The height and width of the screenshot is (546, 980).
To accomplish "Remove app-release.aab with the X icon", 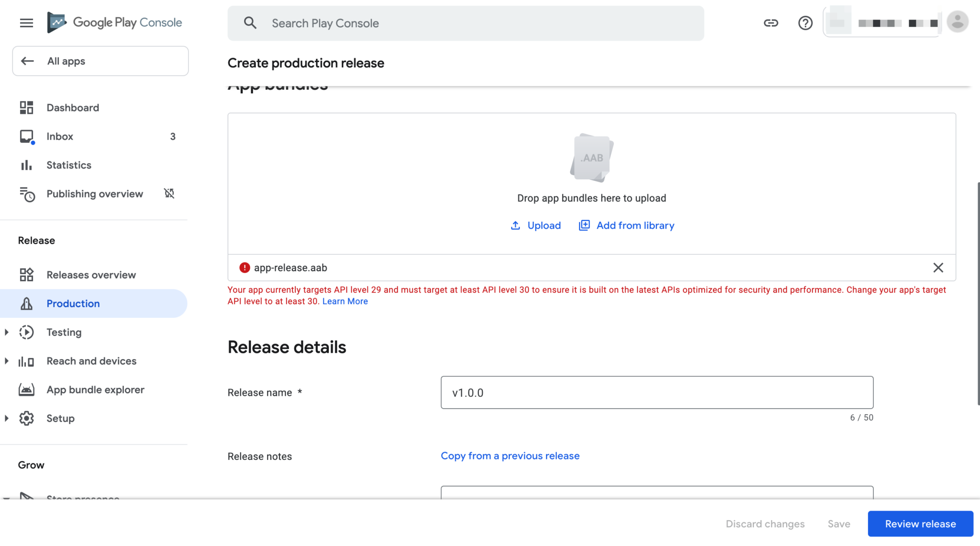I will [937, 267].
